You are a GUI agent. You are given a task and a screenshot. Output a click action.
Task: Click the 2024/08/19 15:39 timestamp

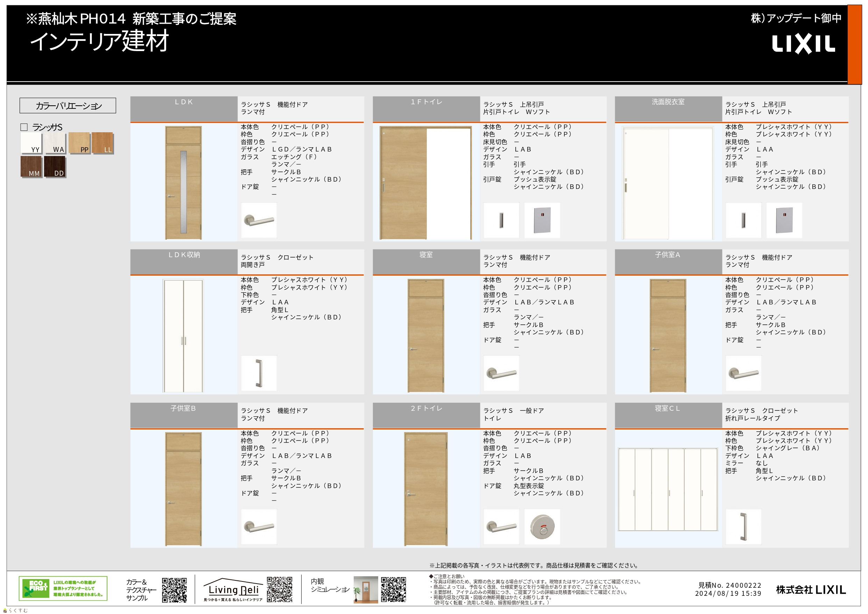click(x=728, y=594)
